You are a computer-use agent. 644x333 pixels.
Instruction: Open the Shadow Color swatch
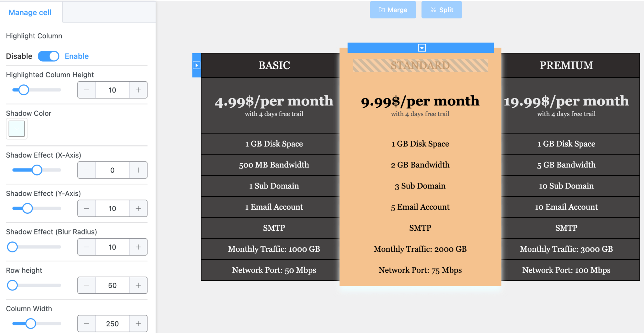point(17,129)
